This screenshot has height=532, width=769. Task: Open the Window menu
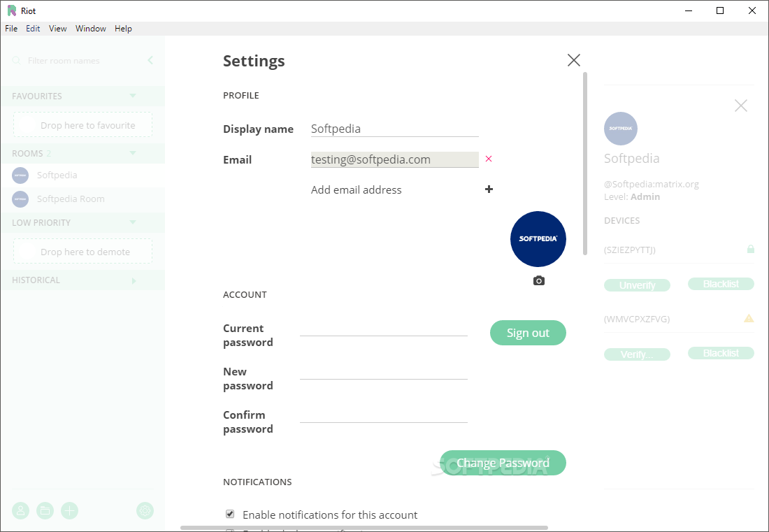coord(91,29)
